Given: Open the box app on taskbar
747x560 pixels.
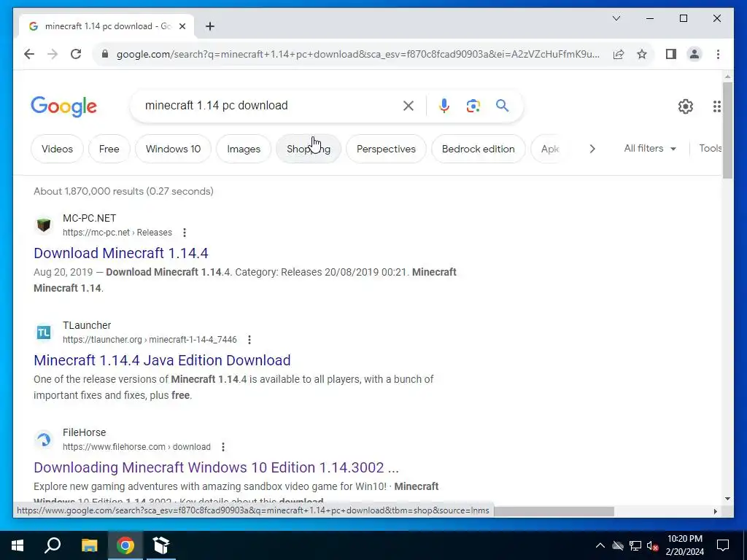Looking at the screenshot, I should [161, 545].
